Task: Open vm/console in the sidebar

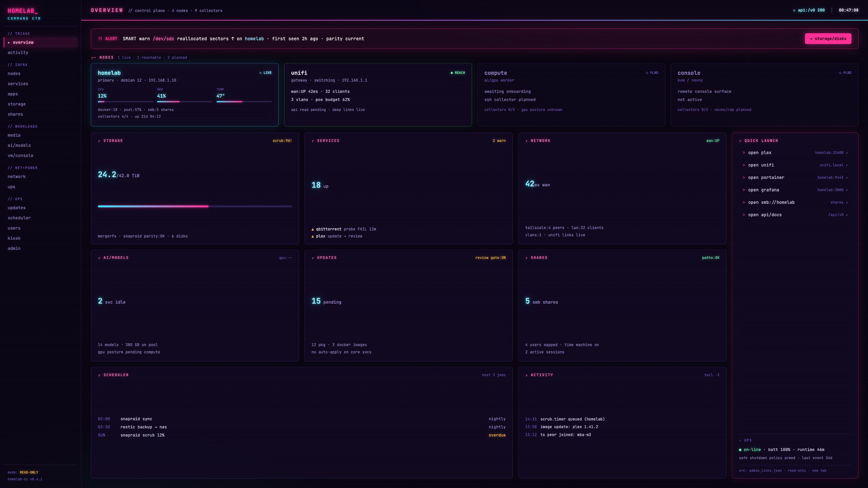Action: coord(41,155)
